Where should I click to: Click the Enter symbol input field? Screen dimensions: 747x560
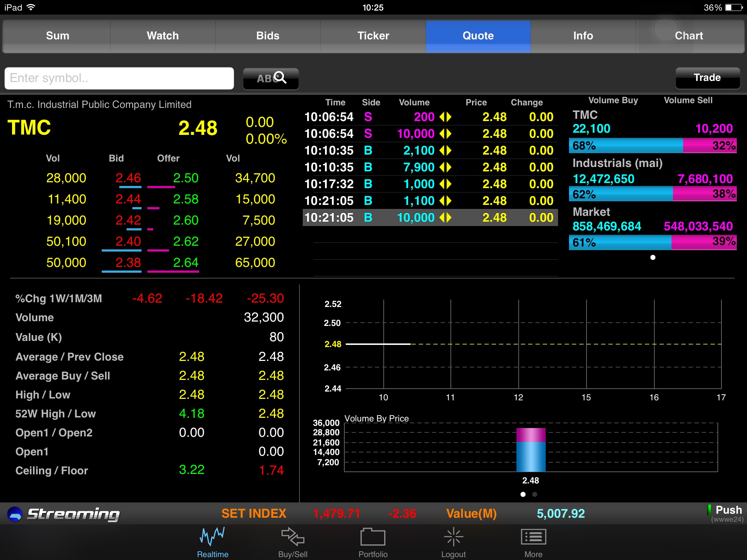[x=119, y=78]
